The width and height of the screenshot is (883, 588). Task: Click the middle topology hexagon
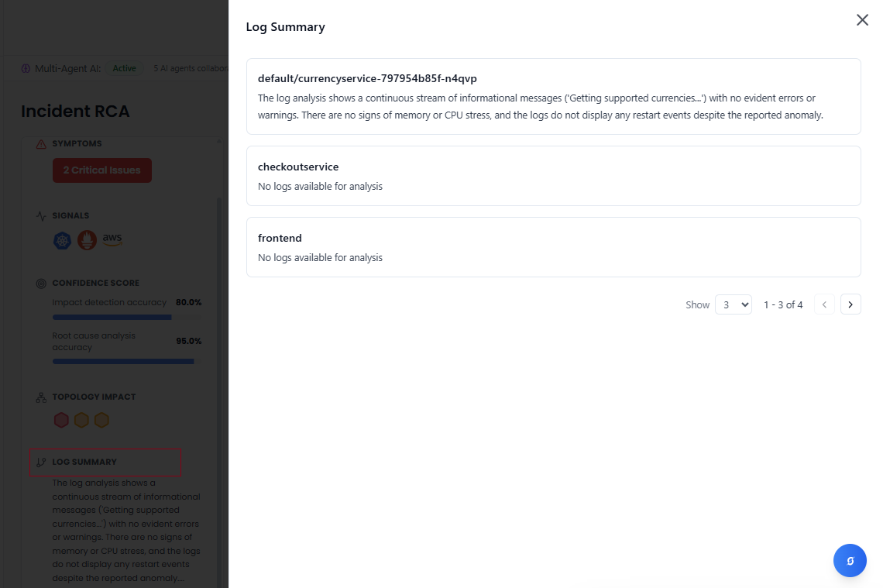(81, 420)
